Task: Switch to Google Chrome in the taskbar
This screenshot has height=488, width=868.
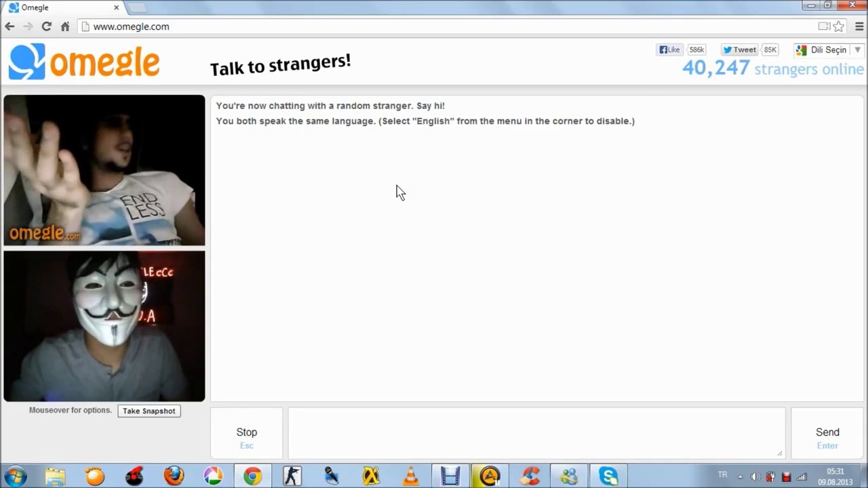Action: [x=252, y=476]
